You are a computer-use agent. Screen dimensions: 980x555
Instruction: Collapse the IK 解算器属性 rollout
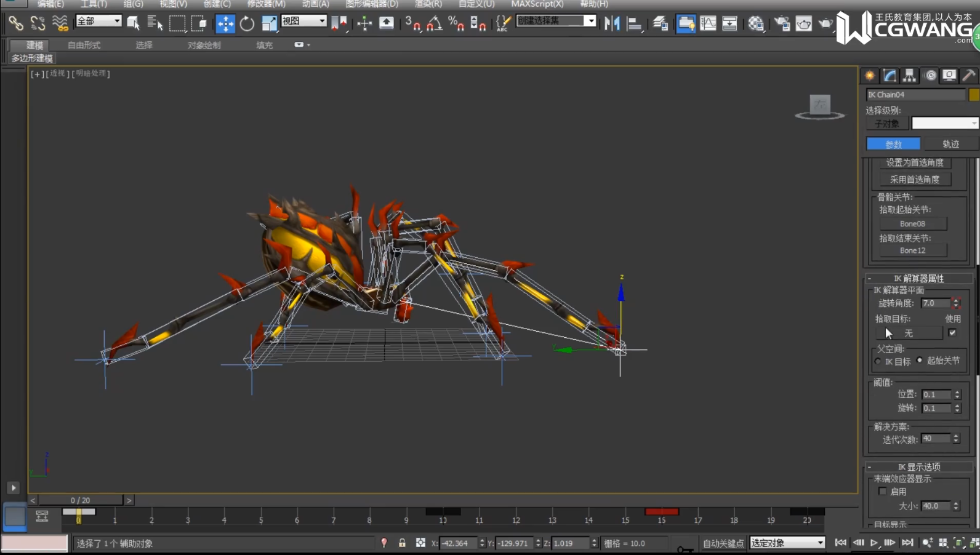tap(919, 278)
